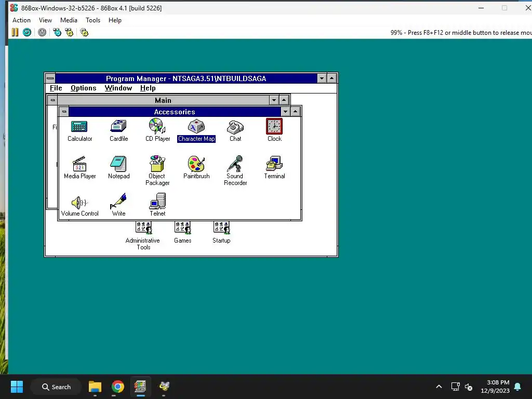This screenshot has height=399, width=532.
Task: Select the Media Player icon
Action: click(x=79, y=164)
